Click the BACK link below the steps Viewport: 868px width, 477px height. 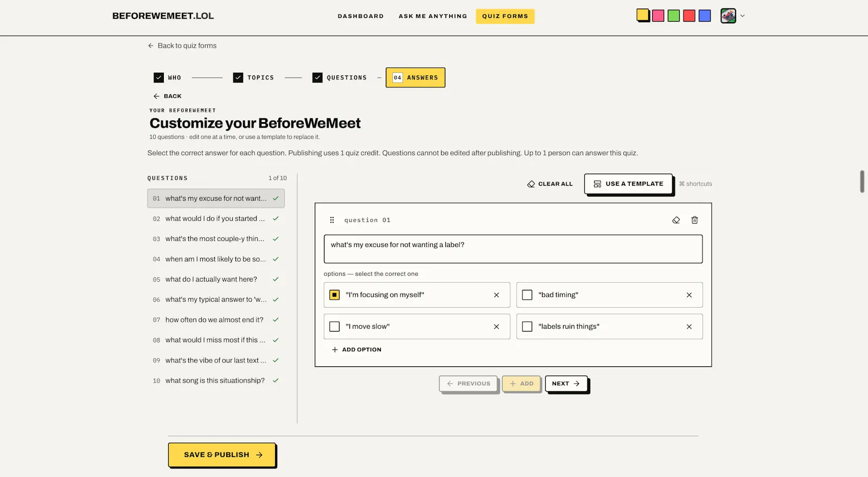coord(168,96)
